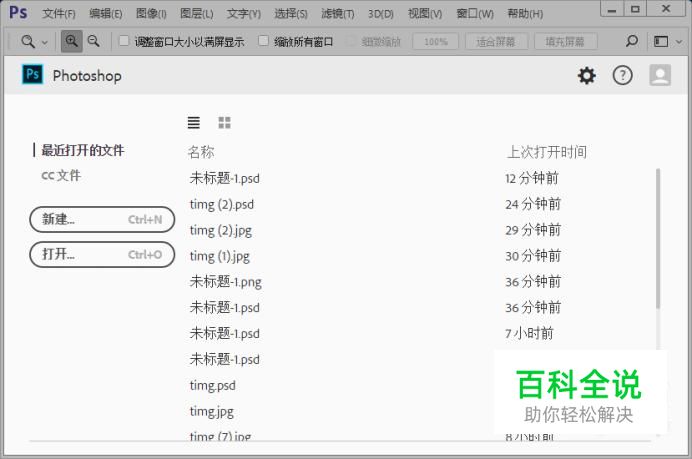692x459 pixels.
Task: Open recent file 未标题-1.png
Action: tap(226, 282)
